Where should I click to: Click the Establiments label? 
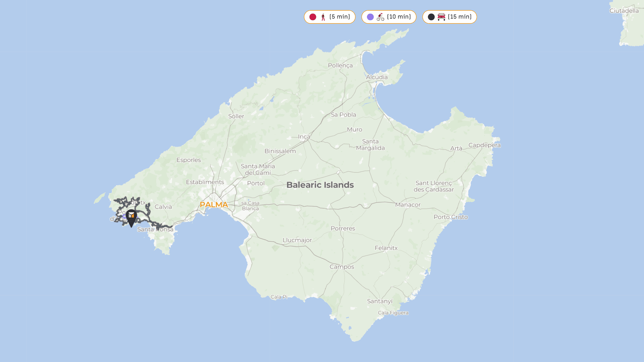click(x=205, y=182)
